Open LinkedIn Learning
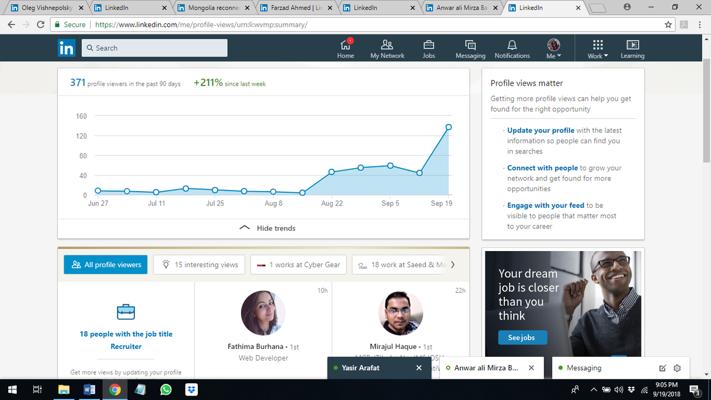Image resolution: width=711 pixels, height=400 pixels. [x=633, y=49]
